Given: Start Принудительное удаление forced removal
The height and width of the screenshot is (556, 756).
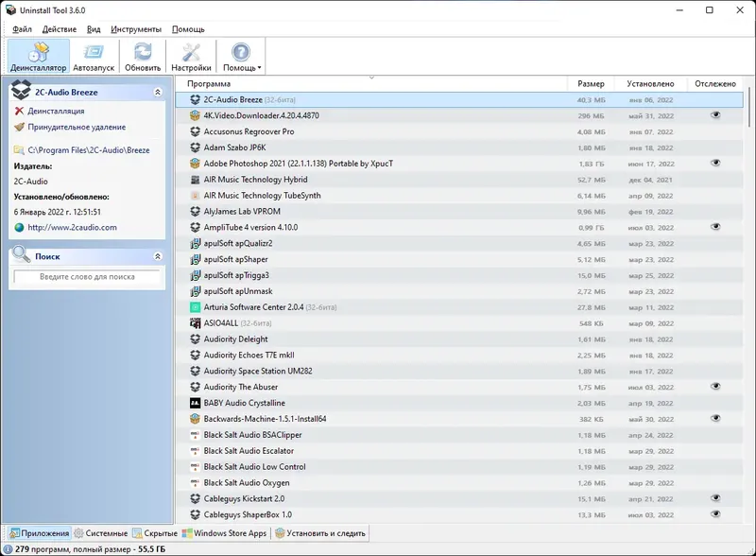Looking at the screenshot, I should point(18,127).
